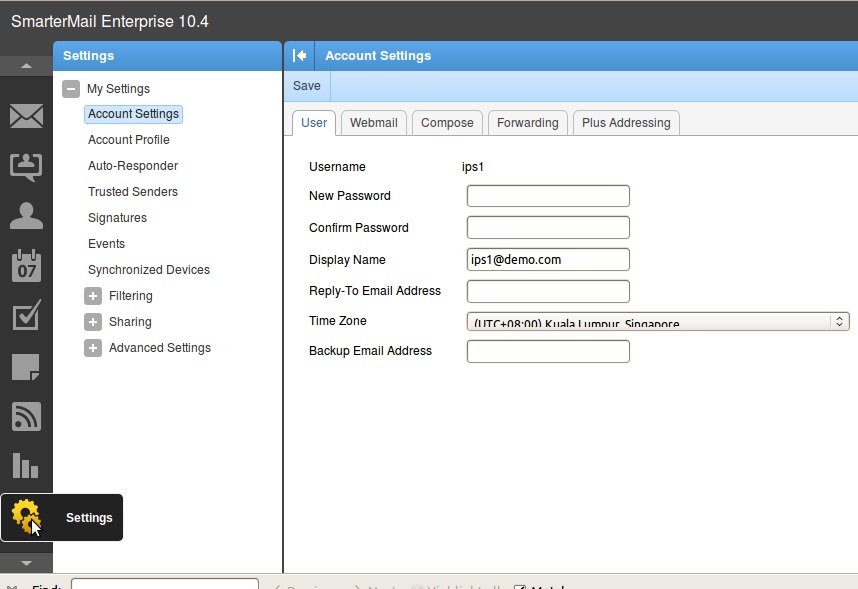858x589 pixels.
Task: Click the Settings gear icon
Action: (x=25, y=516)
